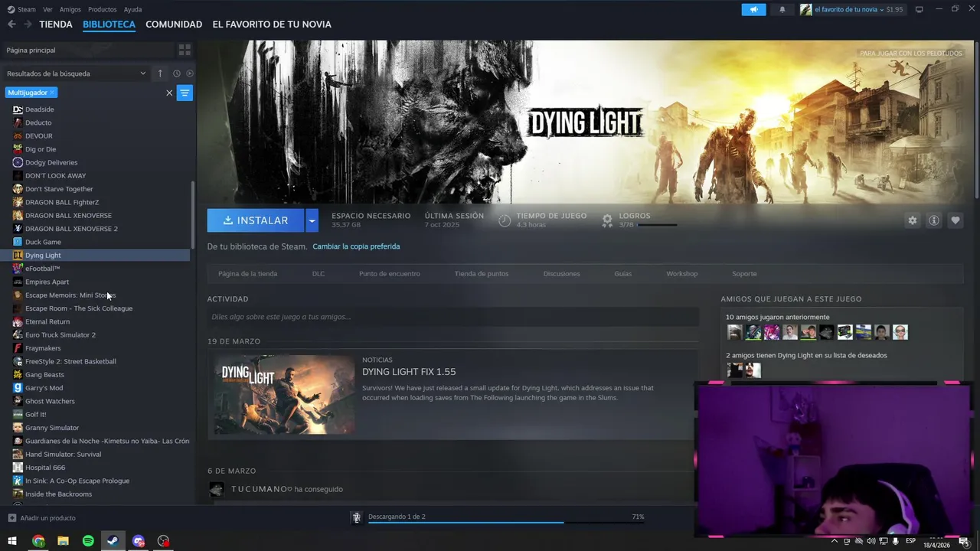The width and height of the screenshot is (980, 551).
Task: Open the Ver menu
Action: click(47, 9)
